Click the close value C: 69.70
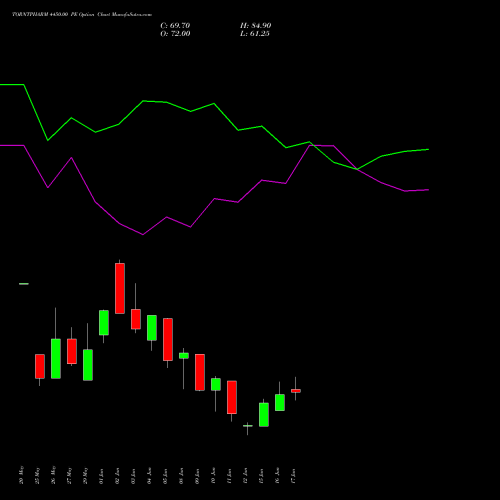The height and width of the screenshot is (500, 500). point(175,26)
